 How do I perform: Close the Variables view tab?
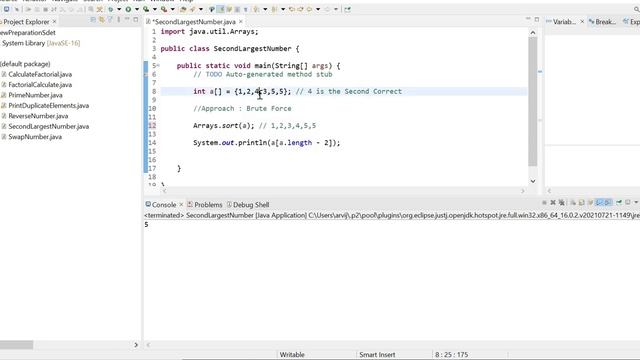(x=582, y=21)
